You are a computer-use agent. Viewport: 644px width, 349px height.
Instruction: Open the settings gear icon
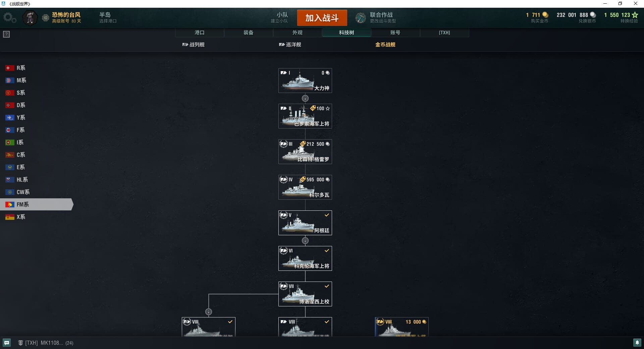[x=9, y=18]
